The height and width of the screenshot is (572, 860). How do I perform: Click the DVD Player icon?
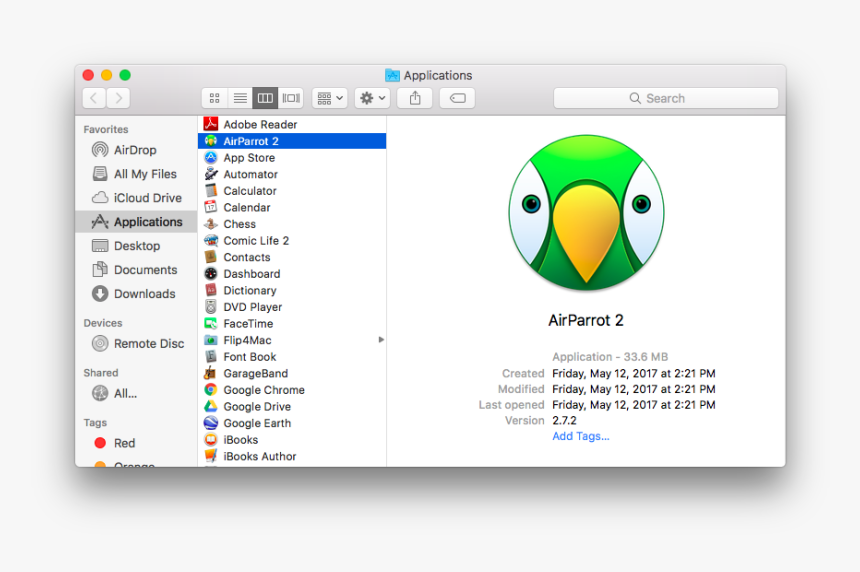(x=211, y=307)
